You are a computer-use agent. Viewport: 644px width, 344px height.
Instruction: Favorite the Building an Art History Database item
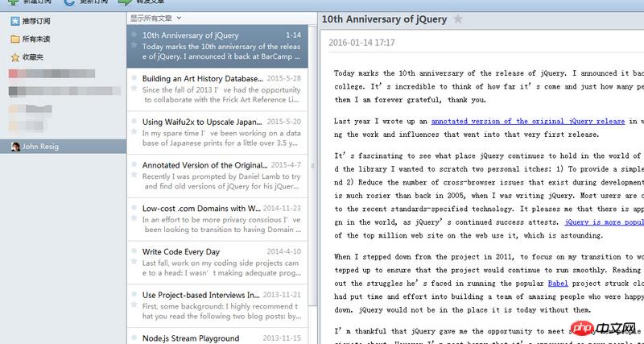(x=134, y=88)
